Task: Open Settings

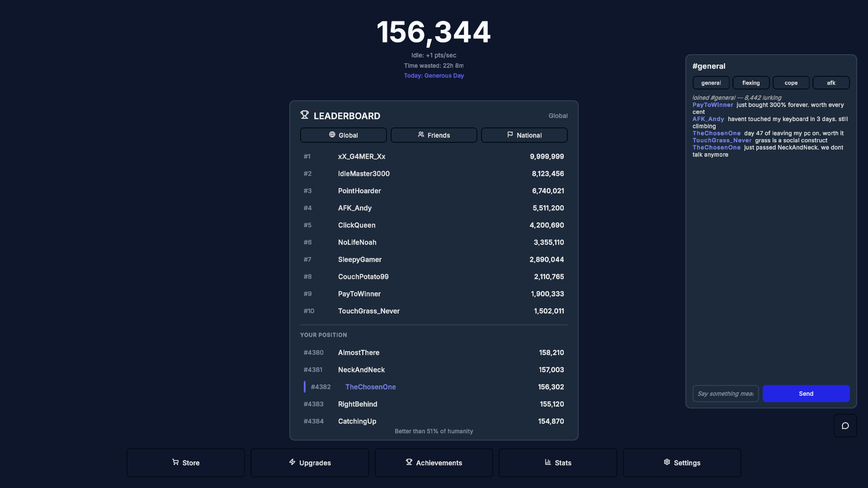Action: [682, 463]
